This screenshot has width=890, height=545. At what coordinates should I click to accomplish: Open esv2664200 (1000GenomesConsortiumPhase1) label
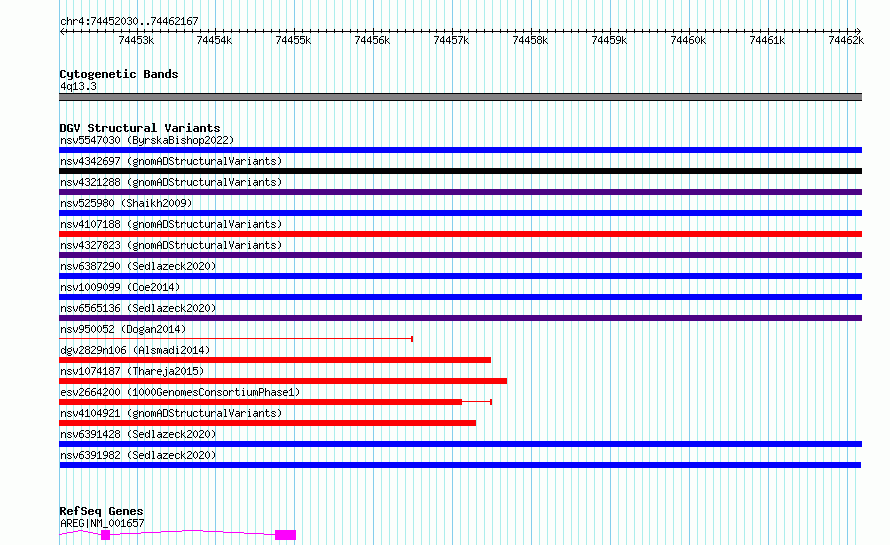coord(180,392)
